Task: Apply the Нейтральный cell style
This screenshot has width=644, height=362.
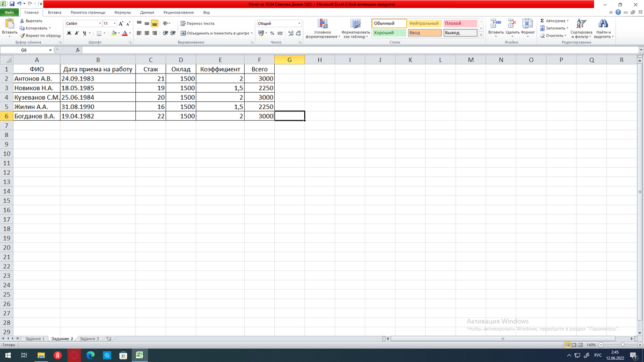Action: coord(424,24)
